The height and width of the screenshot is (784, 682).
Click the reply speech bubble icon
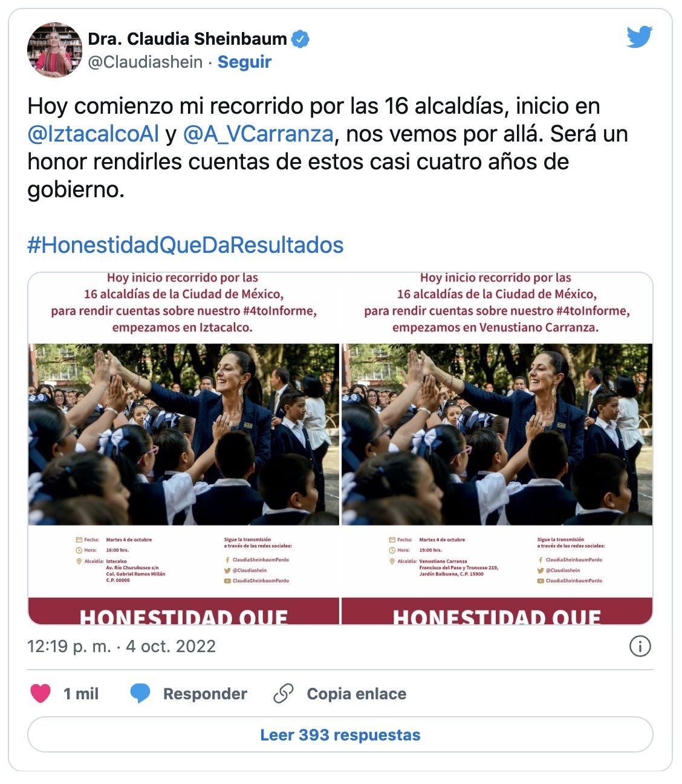(140, 693)
